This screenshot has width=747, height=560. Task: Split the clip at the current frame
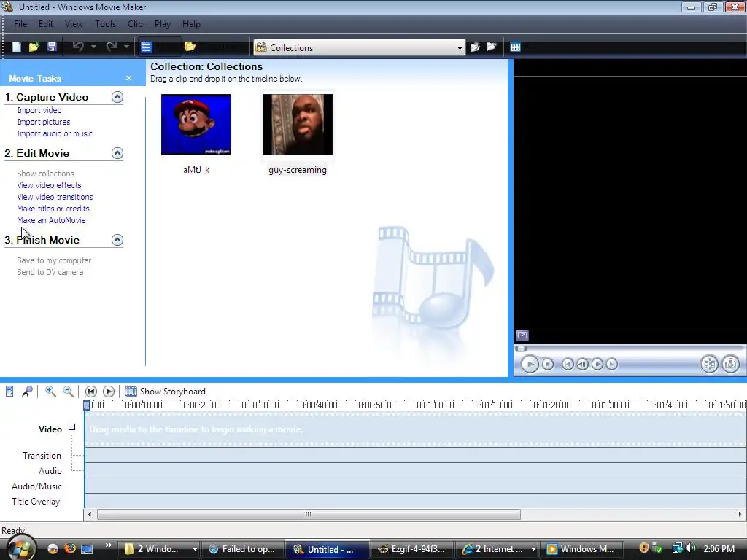(x=709, y=365)
